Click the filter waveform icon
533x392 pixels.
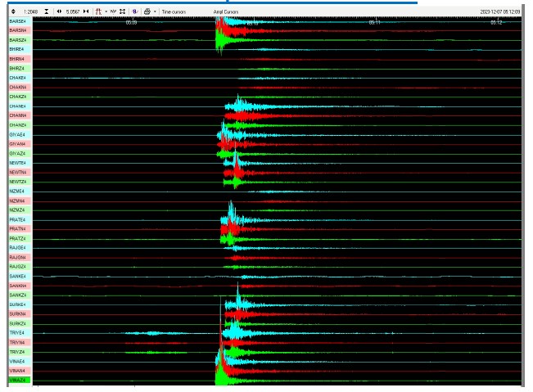[134, 12]
